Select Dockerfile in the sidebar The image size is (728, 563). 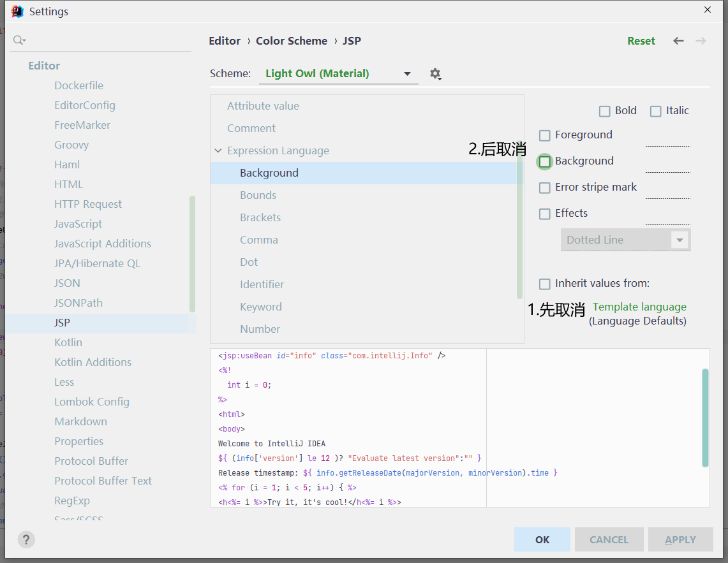pyautogui.click(x=79, y=85)
